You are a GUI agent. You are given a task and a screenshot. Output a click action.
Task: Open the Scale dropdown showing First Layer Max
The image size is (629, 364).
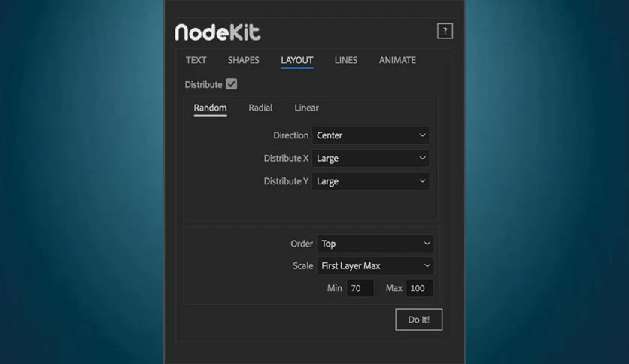375,265
